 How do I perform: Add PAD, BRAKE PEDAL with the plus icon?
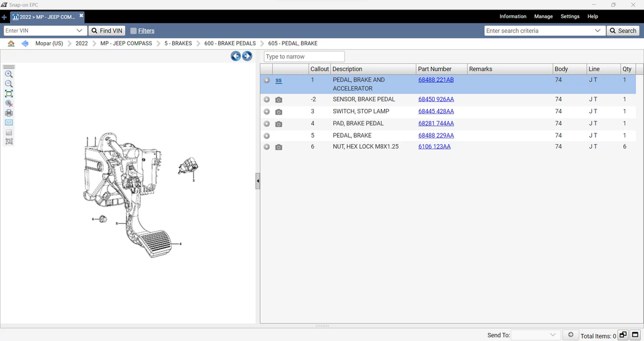267,124
